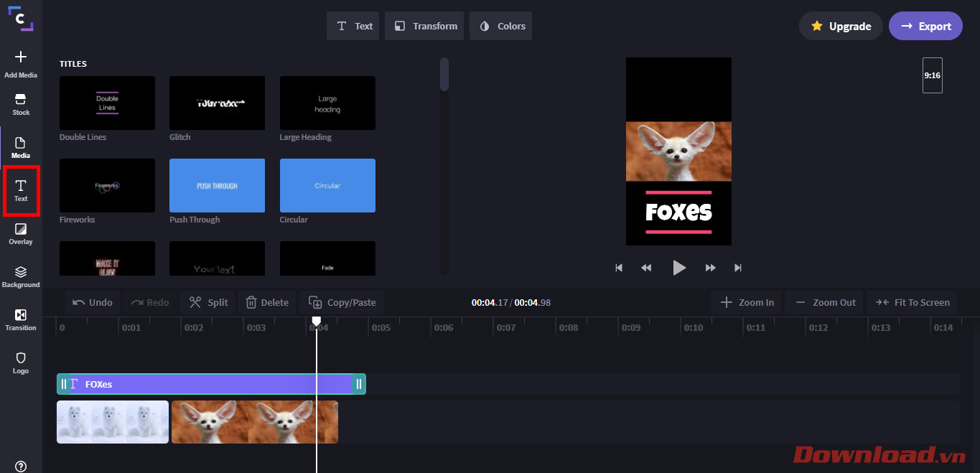
Task: Split the clip at the playhead
Action: [208, 302]
